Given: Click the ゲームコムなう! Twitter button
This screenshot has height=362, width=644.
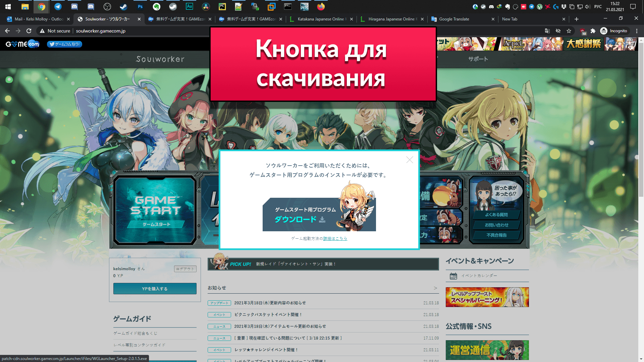Looking at the screenshot, I should pos(64,44).
